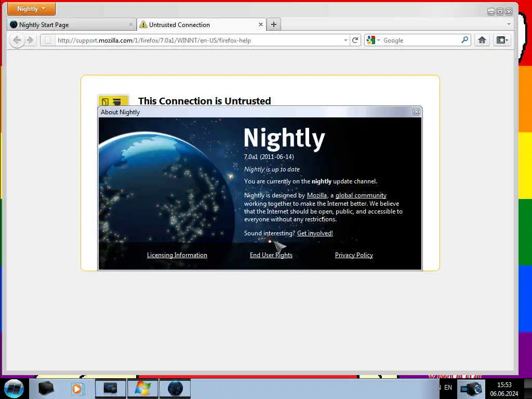Open the Privacy Policy link
532x399 pixels.
(x=354, y=255)
